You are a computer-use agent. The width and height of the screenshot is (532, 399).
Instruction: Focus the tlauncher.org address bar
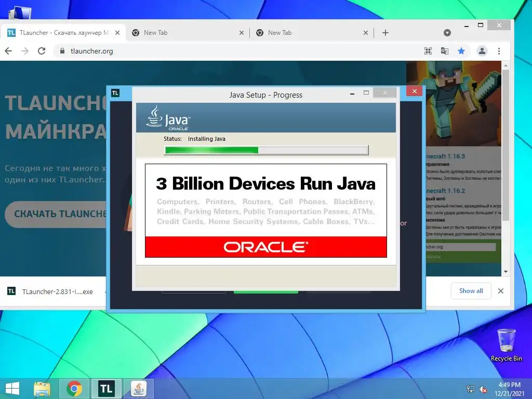coord(237,51)
